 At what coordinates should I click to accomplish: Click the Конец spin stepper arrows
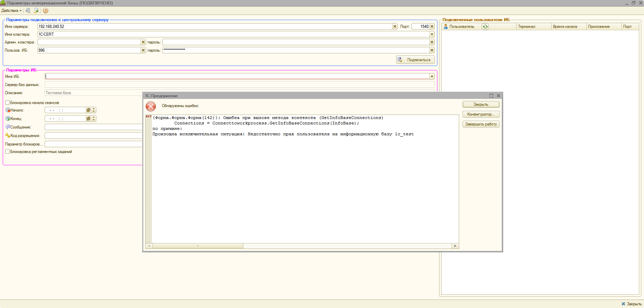pos(94,119)
